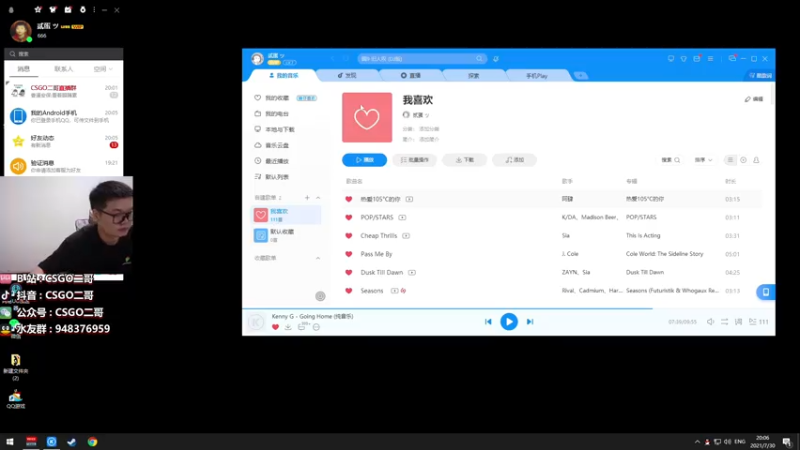Click the large blue play button in the player bar
The width and height of the screenshot is (800, 450).
click(x=509, y=322)
